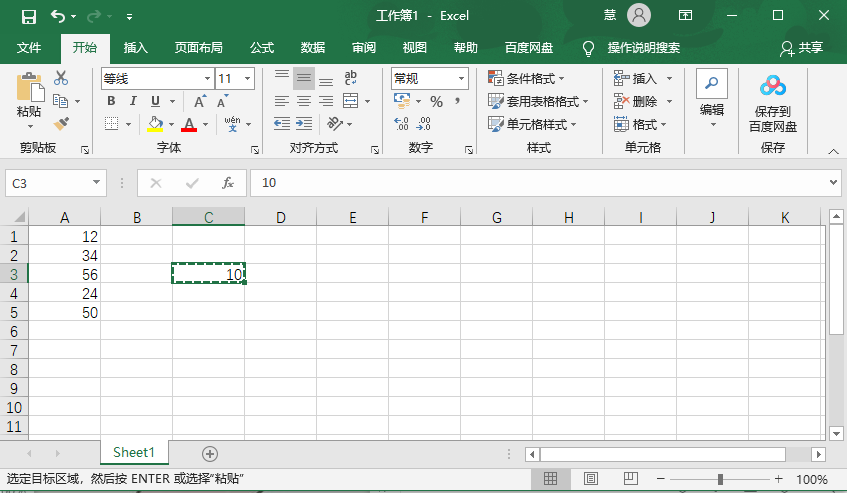Click the 粘贴 paste button
Image resolution: width=847 pixels, height=493 pixels.
pos(29,100)
